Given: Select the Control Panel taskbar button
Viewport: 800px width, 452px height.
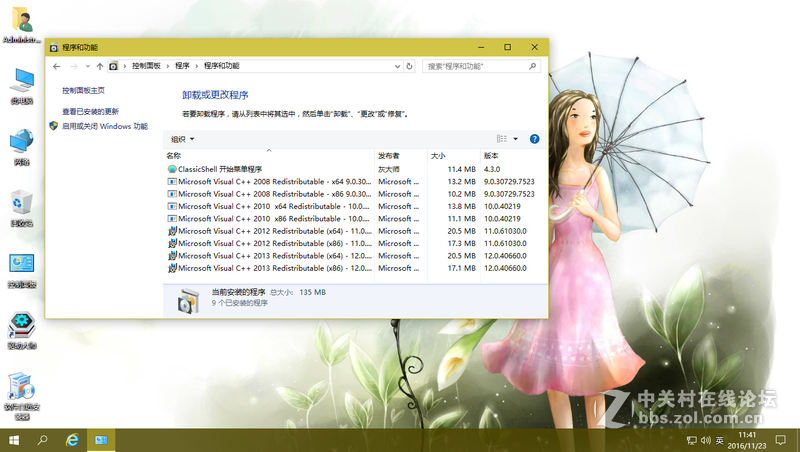Looking at the screenshot, I should click(x=101, y=440).
